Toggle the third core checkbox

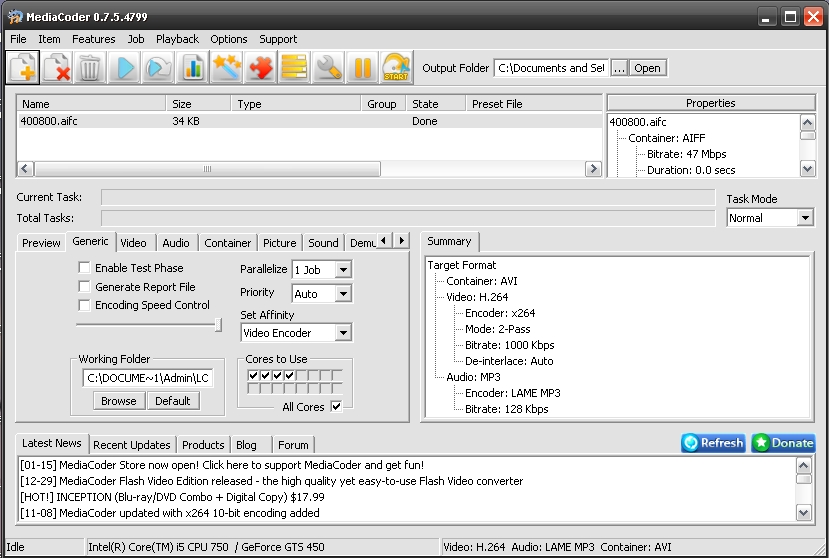click(x=278, y=376)
